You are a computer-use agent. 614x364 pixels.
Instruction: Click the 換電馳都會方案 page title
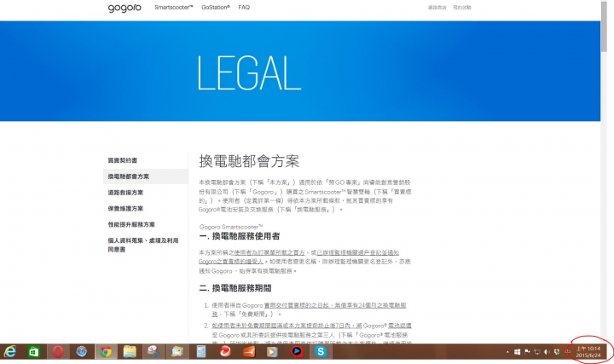pos(249,161)
